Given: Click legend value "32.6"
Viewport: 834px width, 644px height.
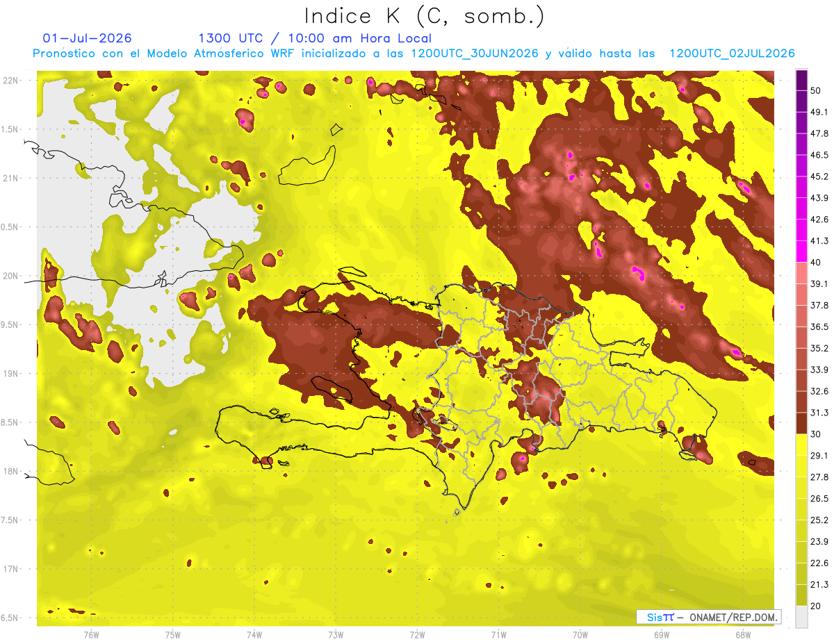Looking at the screenshot, I should pyautogui.click(x=819, y=391).
